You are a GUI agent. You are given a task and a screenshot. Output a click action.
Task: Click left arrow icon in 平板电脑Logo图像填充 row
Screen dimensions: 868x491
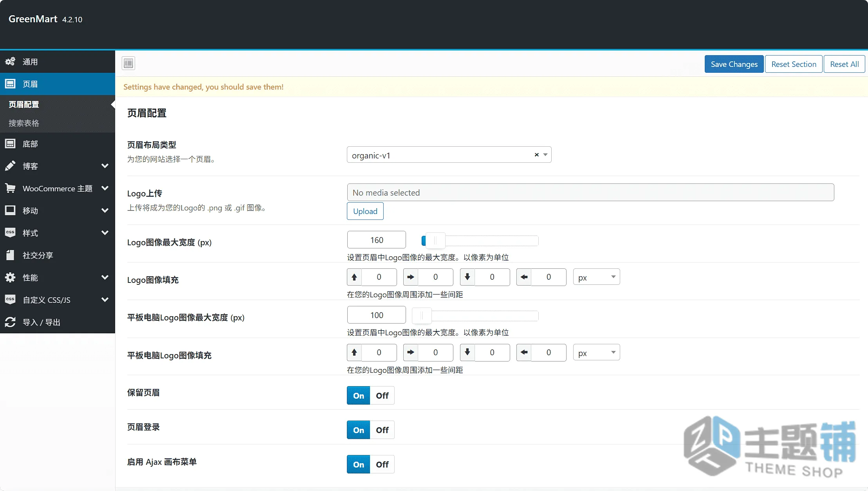coord(524,353)
